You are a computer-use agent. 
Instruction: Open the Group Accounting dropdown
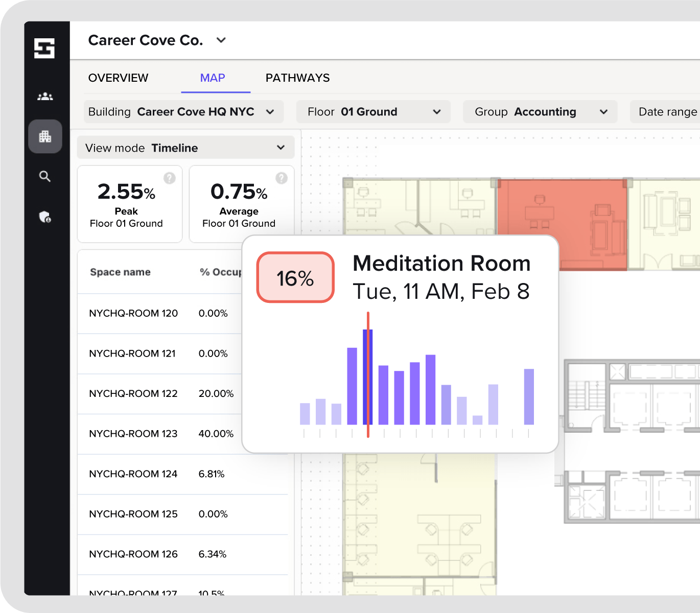[x=540, y=112]
